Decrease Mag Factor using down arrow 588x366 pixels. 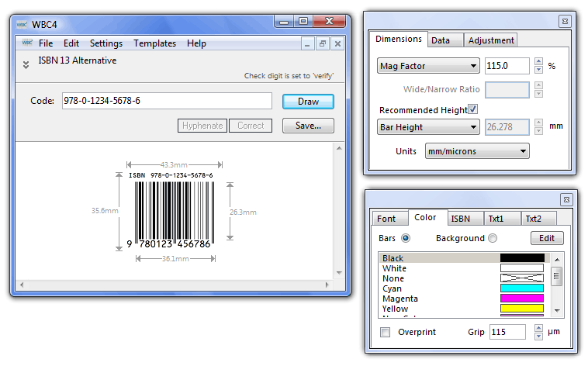(539, 71)
